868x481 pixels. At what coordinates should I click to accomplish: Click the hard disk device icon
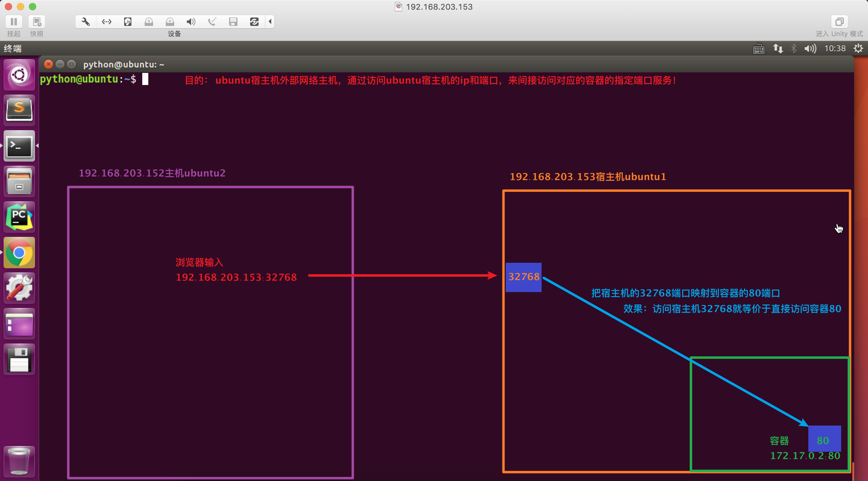(x=128, y=22)
